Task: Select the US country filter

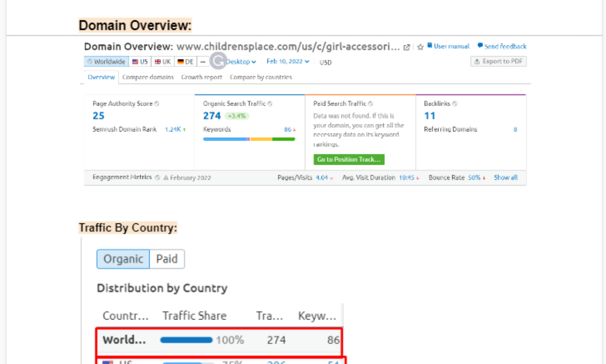Action: pyautogui.click(x=140, y=61)
